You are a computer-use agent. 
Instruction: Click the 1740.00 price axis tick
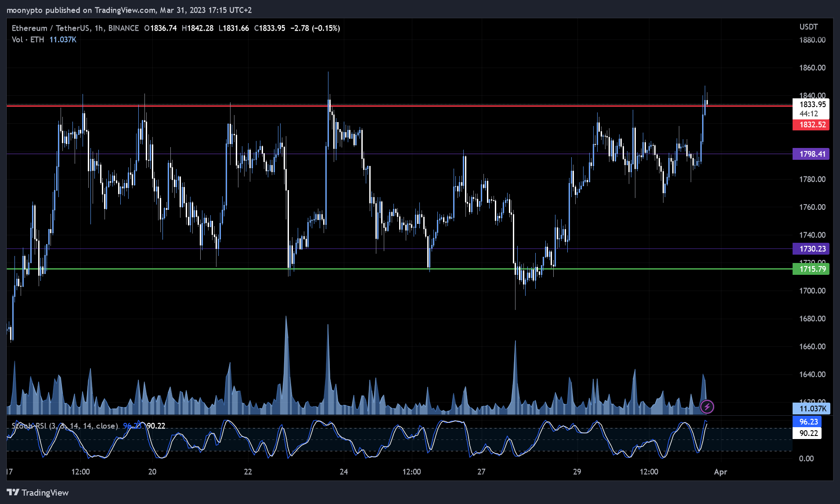(x=812, y=235)
